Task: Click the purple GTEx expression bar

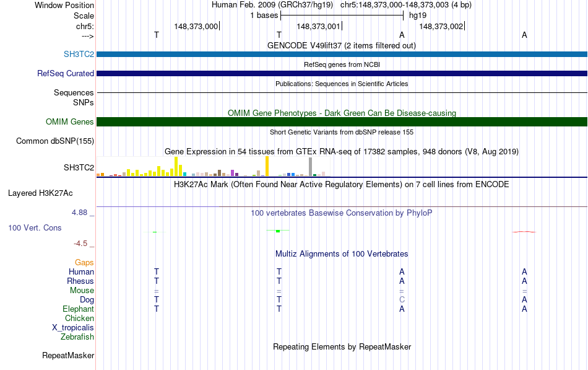Action: (x=233, y=173)
